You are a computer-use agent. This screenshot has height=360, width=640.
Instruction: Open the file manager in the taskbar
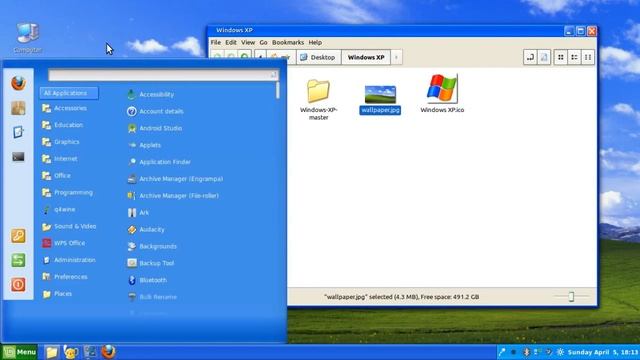pos(52,352)
